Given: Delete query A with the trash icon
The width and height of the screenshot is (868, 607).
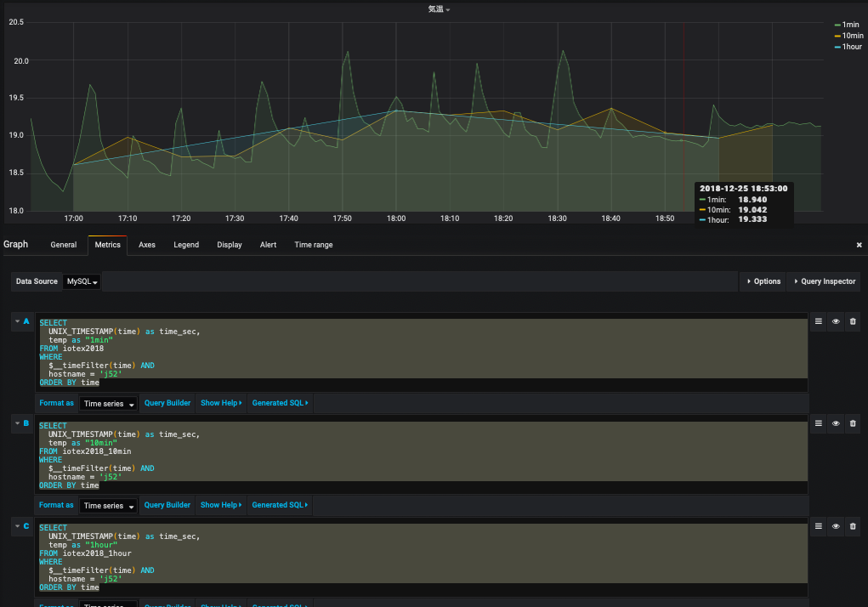Looking at the screenshot, I should coord(853,321).
